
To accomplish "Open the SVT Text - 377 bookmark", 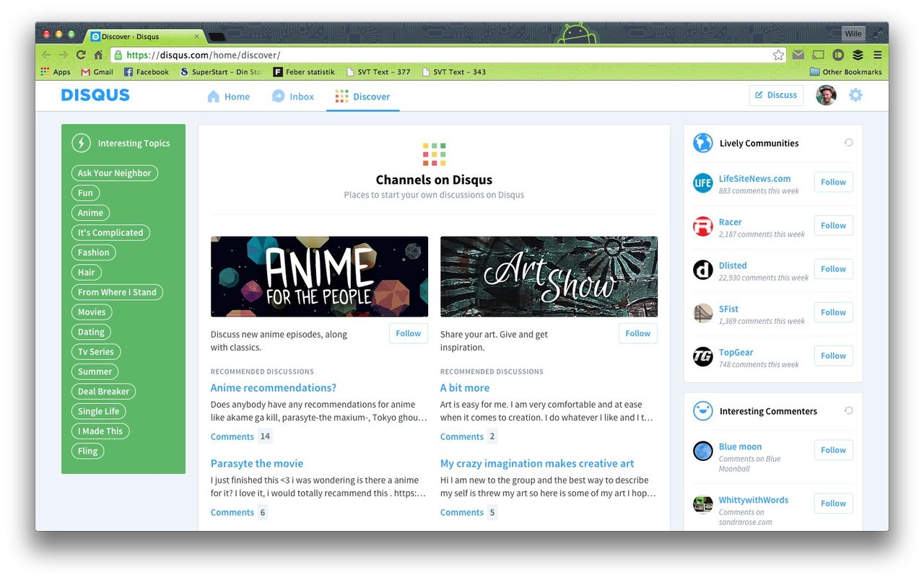I will click(x=379, y=72).
